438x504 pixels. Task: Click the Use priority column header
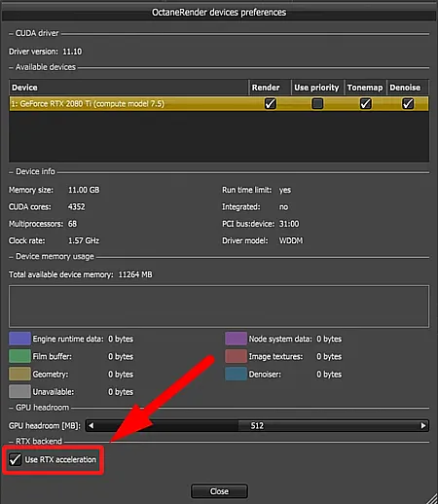pyautogui.click(x=317, y=88)
